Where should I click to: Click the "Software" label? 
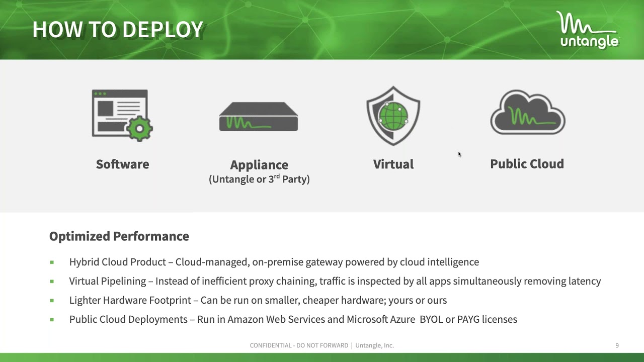pos(122,164)
